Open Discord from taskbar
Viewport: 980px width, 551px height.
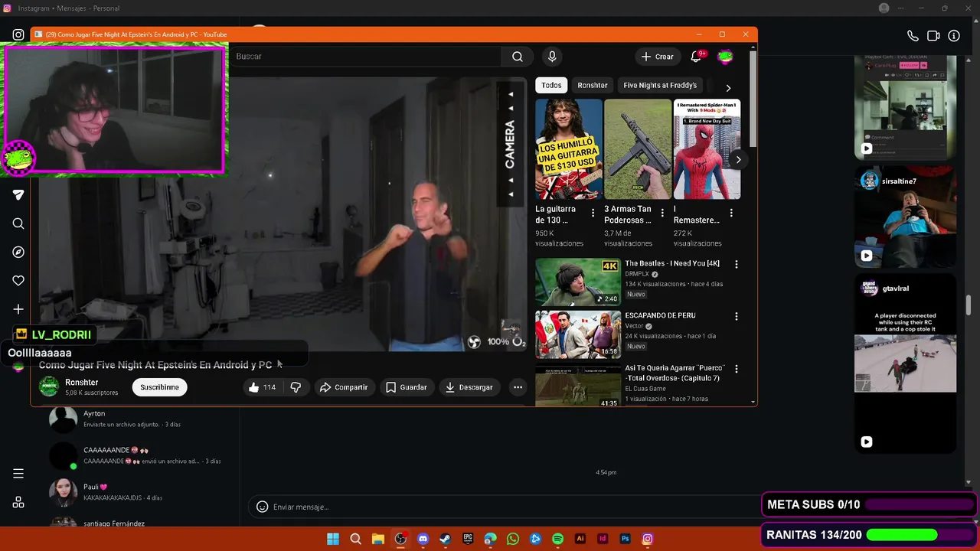(x=423, y=539)
